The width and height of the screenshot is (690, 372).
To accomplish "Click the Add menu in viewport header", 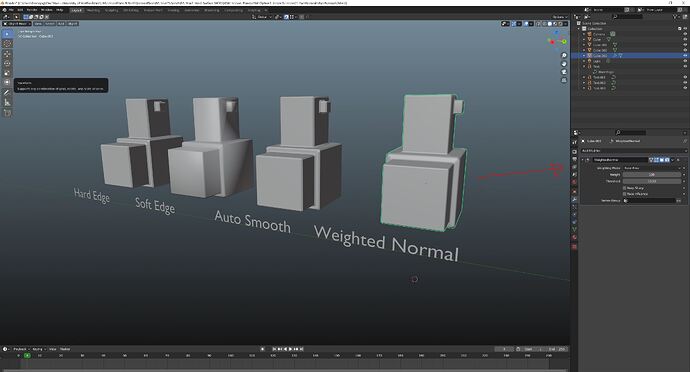I will [61, 23].
